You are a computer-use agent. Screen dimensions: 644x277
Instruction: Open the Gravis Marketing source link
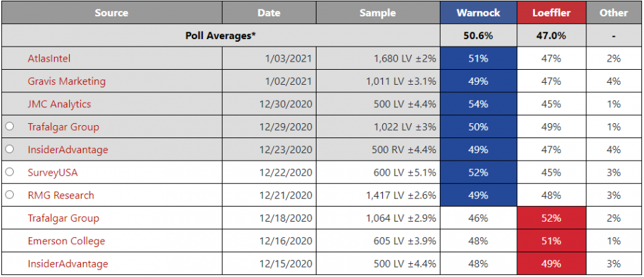coord(66,81)
